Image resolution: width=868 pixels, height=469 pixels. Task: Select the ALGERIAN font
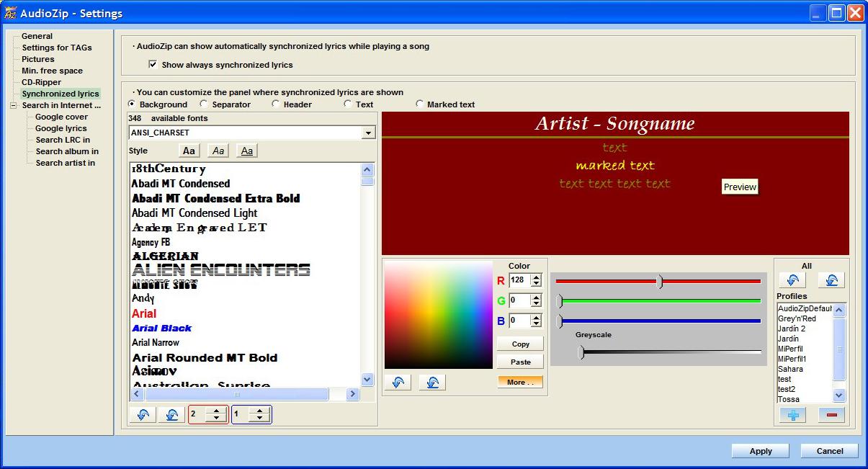[166, 256]
